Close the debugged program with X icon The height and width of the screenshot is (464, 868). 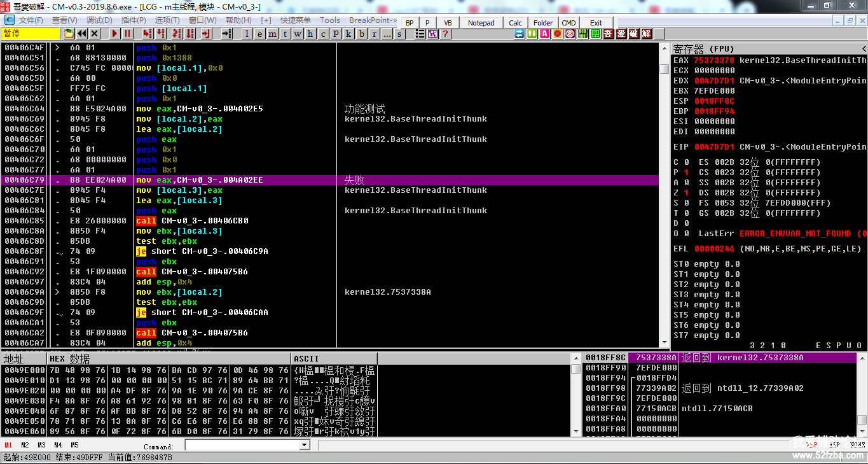[95, 34]
